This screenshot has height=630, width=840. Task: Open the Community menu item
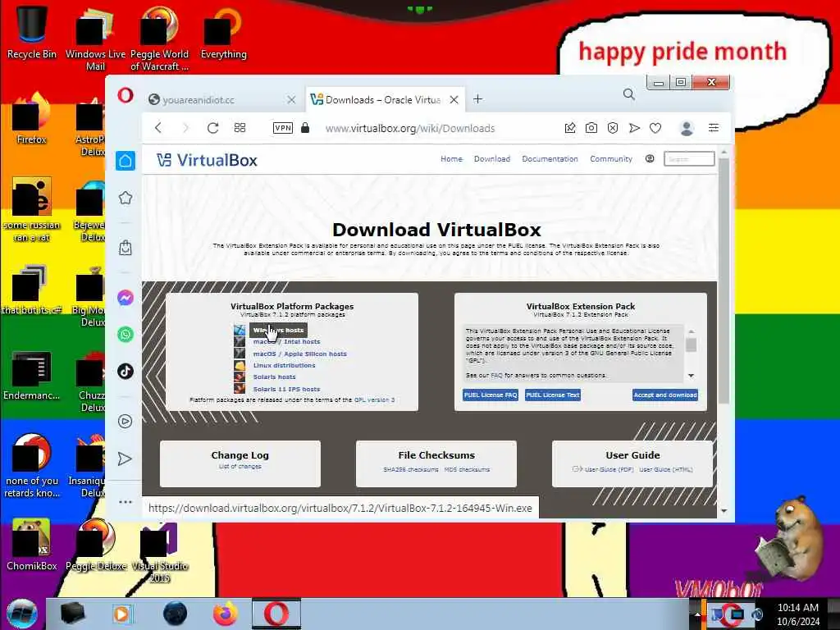tap(611, 159)
